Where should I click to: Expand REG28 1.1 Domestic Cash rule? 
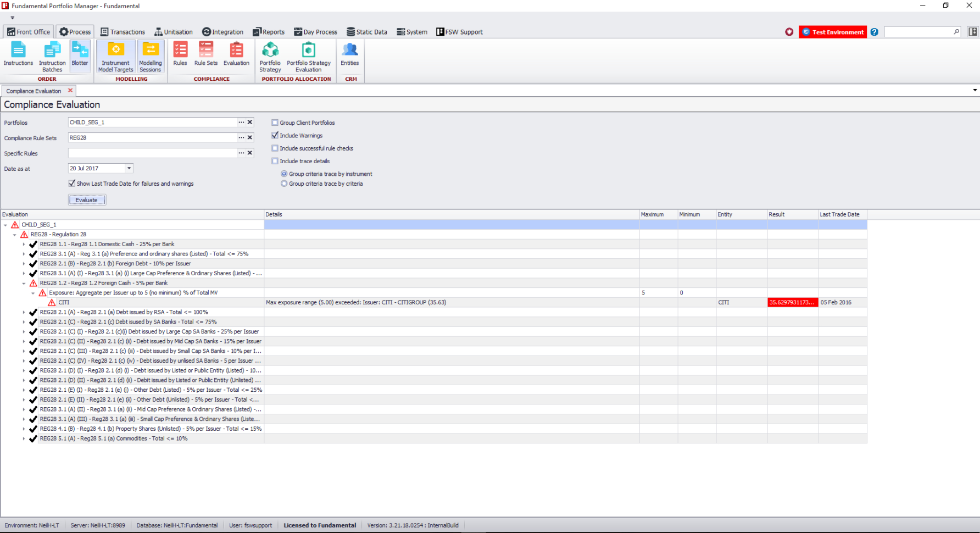point(24,244)
